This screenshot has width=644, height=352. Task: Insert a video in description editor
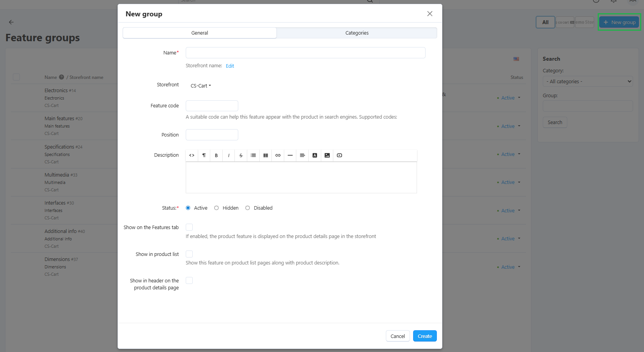(x=340, y=155)
